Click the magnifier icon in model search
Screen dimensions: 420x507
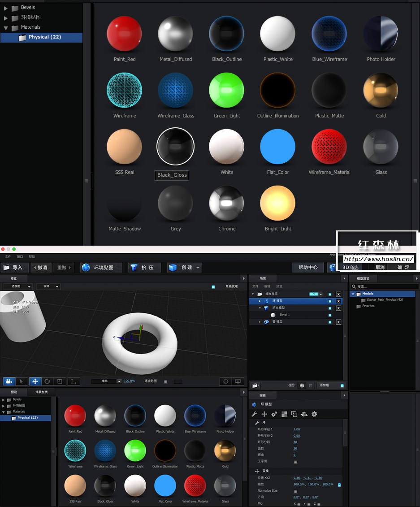tap(354, 286)
